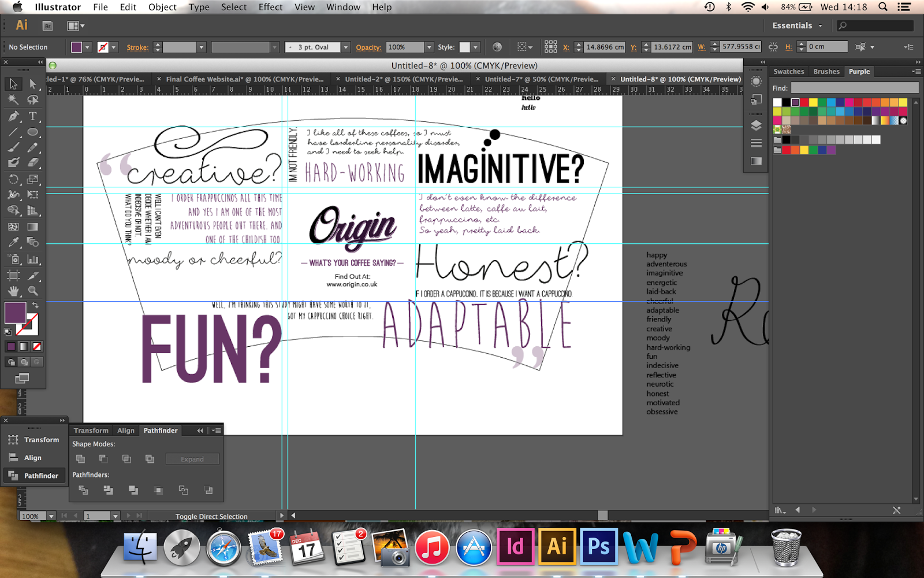Viewport: 924px width, 578px height.
Task: Open the Effect menu
Action: coord(270,7)
